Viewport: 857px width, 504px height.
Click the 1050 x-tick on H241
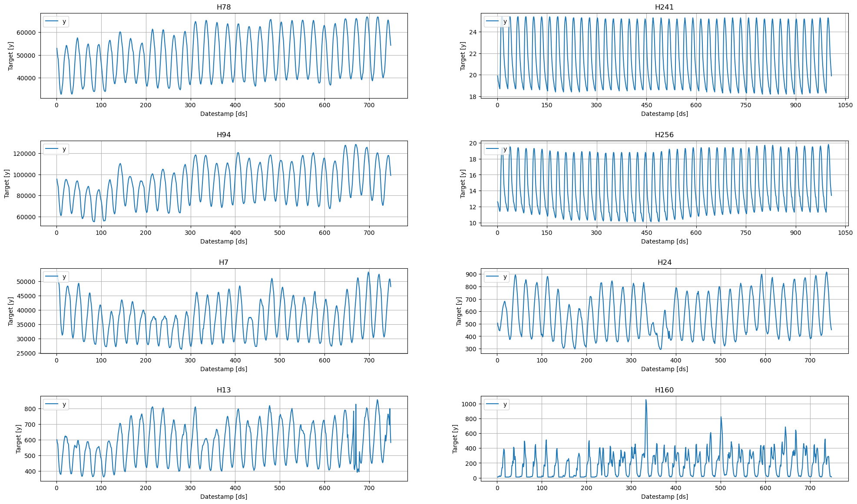point(845,105)
